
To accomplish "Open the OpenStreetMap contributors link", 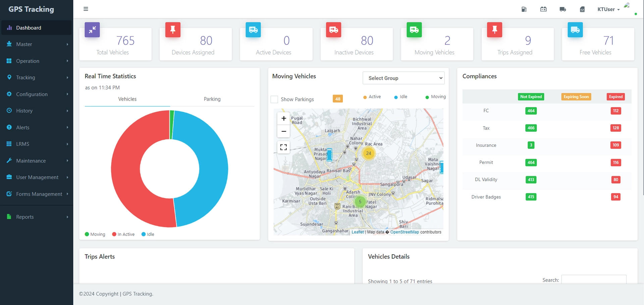I will (405, 232).
